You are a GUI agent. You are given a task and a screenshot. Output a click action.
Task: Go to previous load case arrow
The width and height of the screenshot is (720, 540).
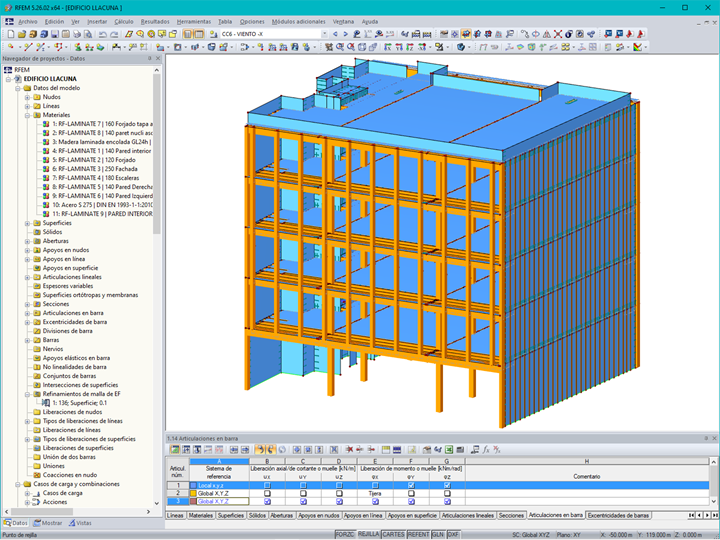[335, 34]
